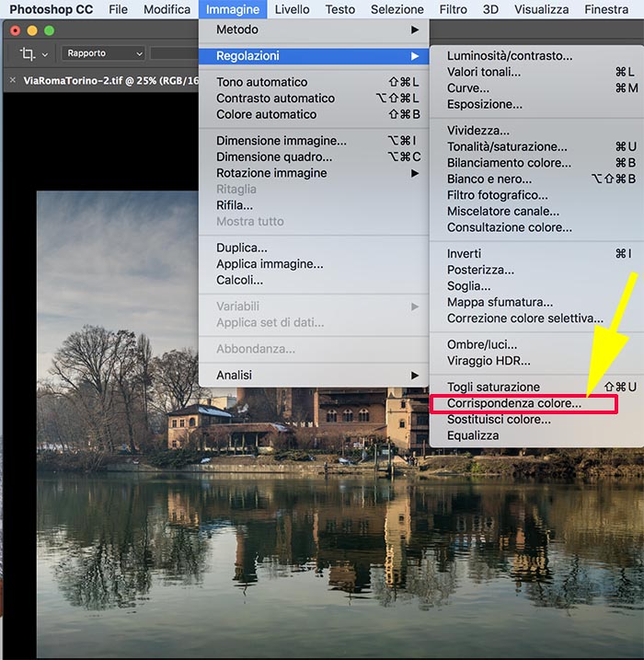Open Corrispondenza colore dialog
The image size is (644, 660).
(536, 403)
